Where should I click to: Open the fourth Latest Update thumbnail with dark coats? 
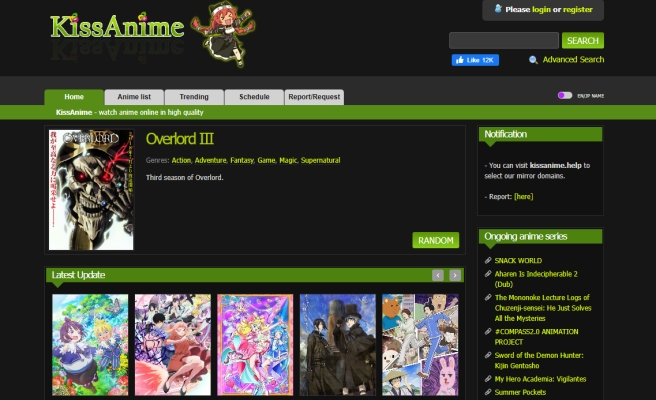coord(338,345)
